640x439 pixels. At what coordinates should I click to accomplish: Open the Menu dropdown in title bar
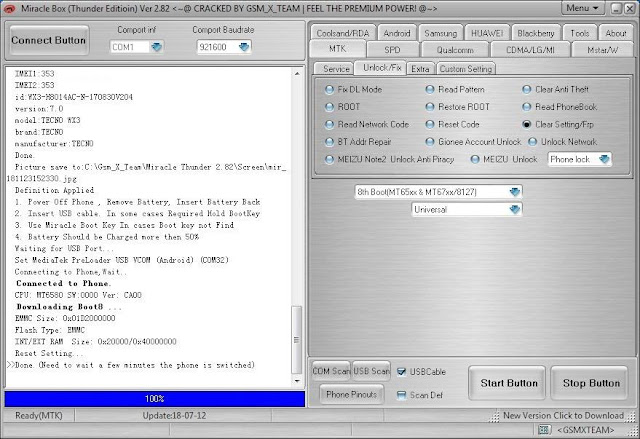click(x=582, y=8)
